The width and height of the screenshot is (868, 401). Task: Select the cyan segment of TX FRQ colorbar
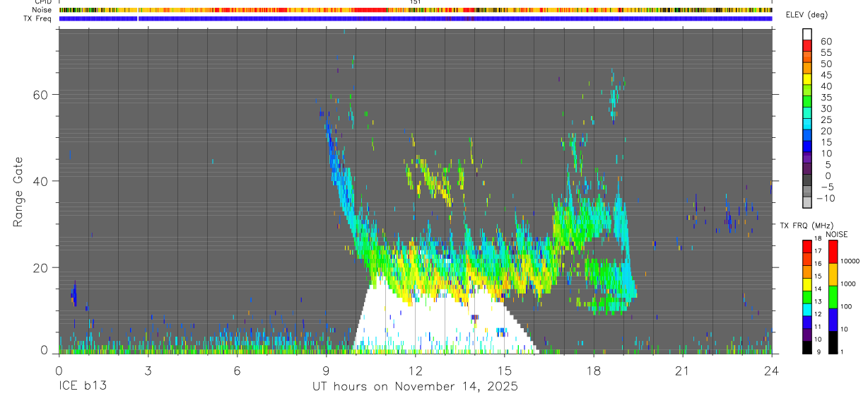point(807,308)
